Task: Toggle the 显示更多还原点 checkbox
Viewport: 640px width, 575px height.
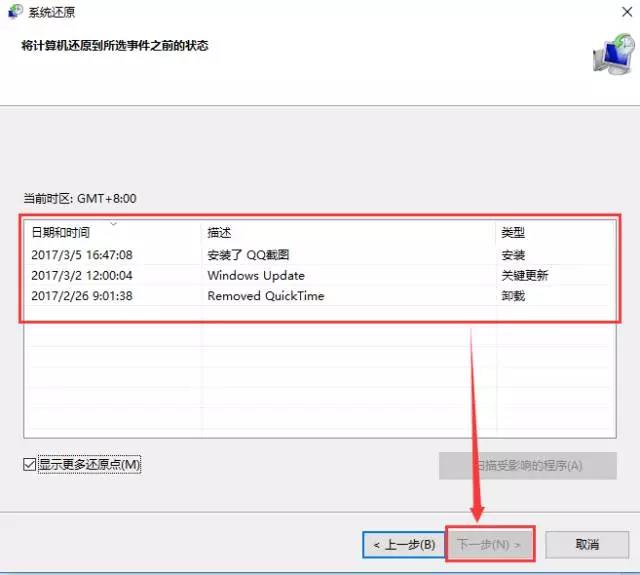Action: click(29, 465)
